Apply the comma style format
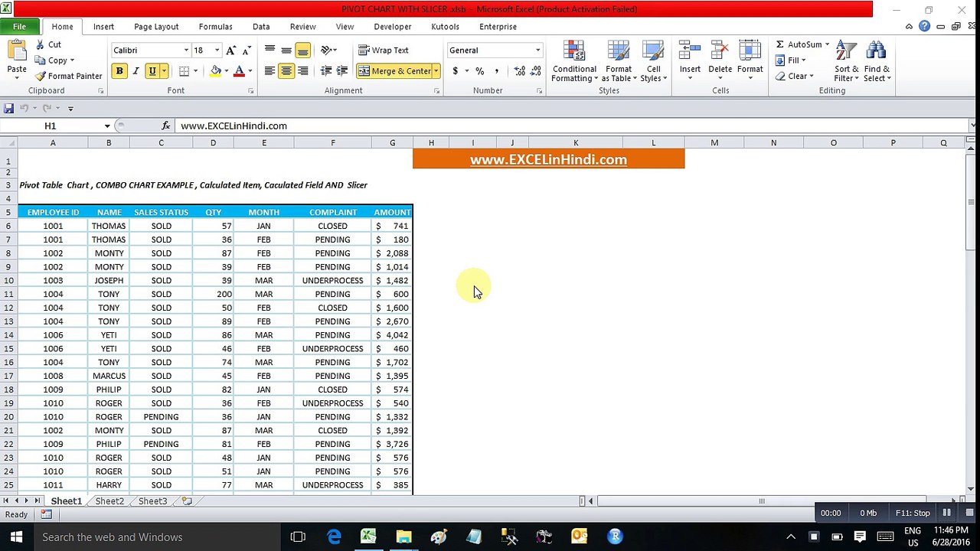The image size is (980, 551). (497, 71)
